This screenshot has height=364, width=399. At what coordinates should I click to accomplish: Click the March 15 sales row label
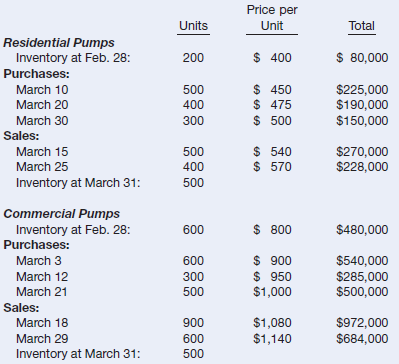(42, 152)
